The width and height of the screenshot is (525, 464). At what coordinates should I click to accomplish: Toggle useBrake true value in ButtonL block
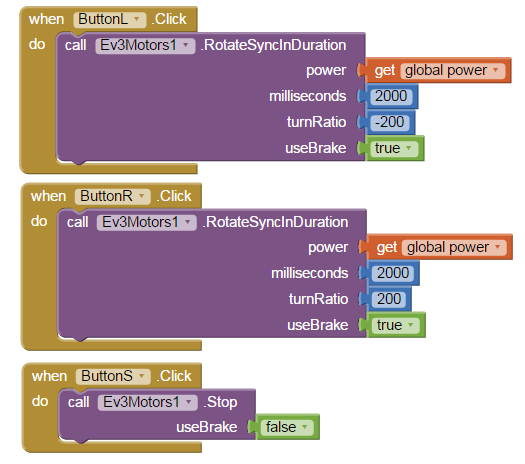(394, 148)
